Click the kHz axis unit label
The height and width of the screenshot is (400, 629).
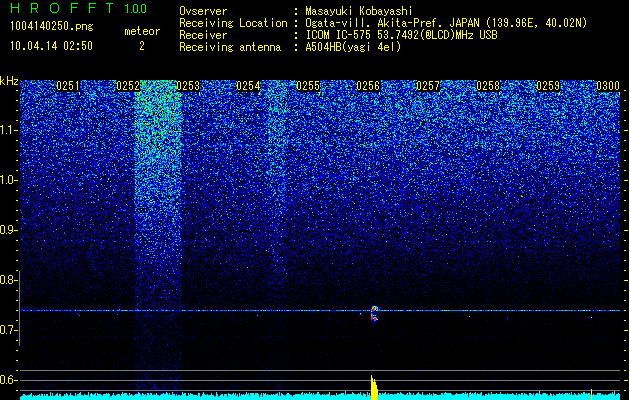9,81
